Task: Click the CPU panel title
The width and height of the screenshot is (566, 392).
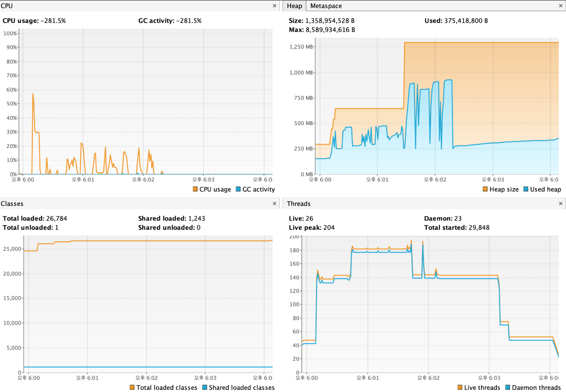Action: (7, 6)
